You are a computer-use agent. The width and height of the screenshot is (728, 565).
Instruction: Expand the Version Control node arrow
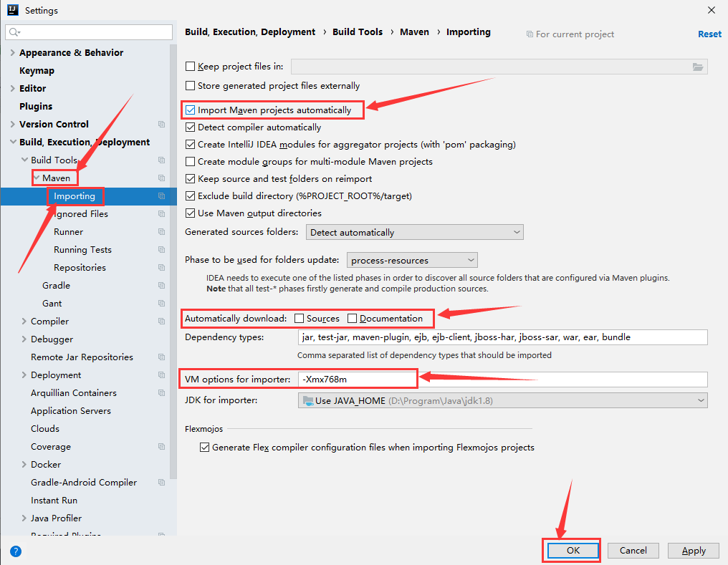[12, 125]
